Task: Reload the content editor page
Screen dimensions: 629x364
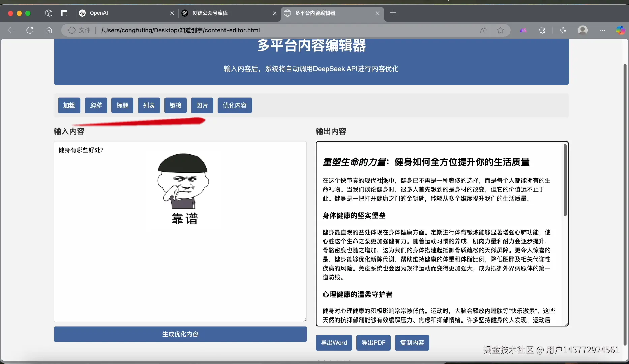Action: pyautogui.click(x=30, y=30)
